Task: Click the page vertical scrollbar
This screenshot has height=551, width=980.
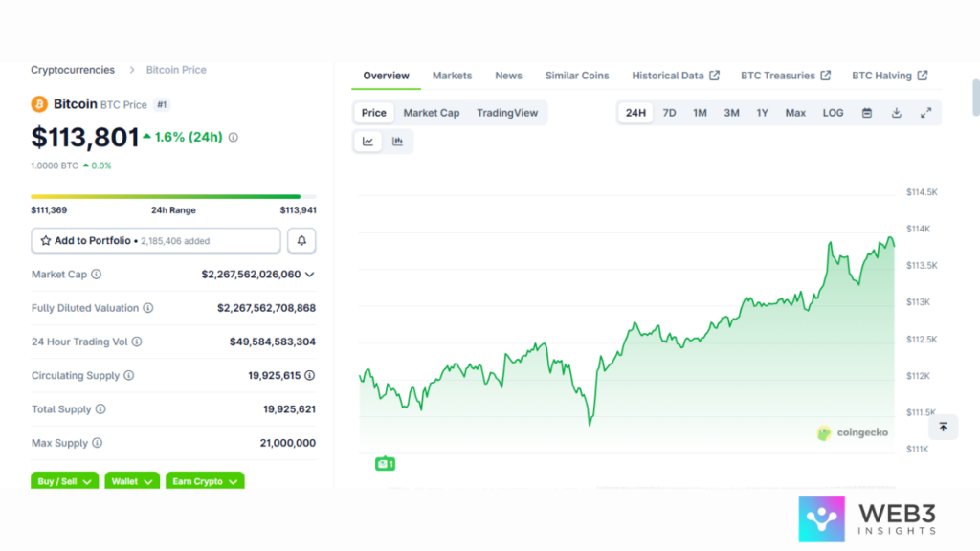Action: [975, 98]
